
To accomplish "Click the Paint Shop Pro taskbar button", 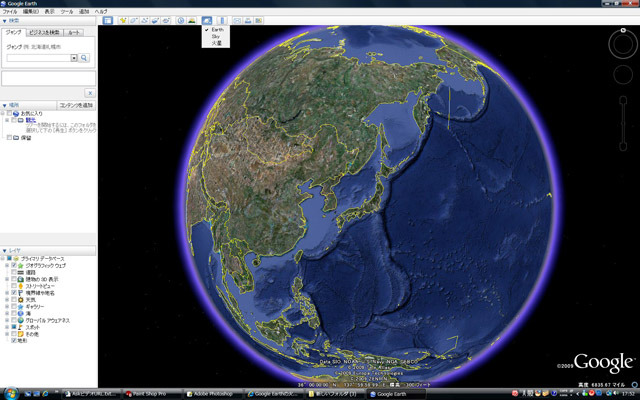I will (152, 394).
